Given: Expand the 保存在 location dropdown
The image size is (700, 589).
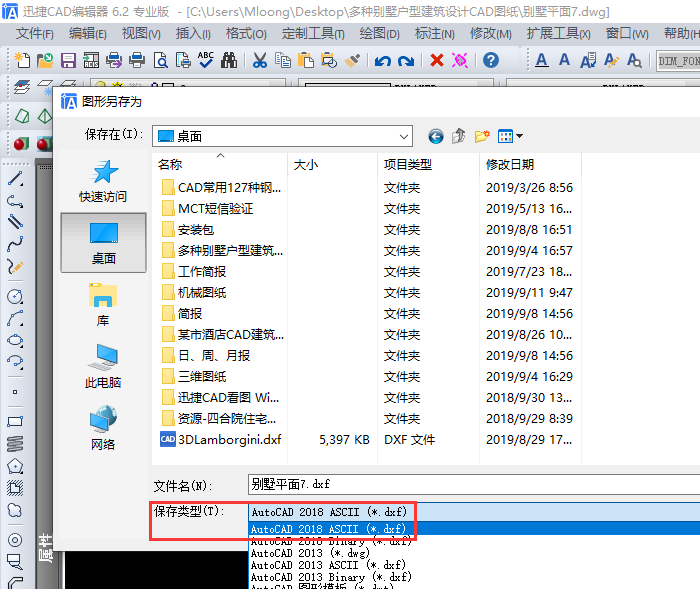Looking at the screenshot, I should pyautogui.click(x=404, y=136).
